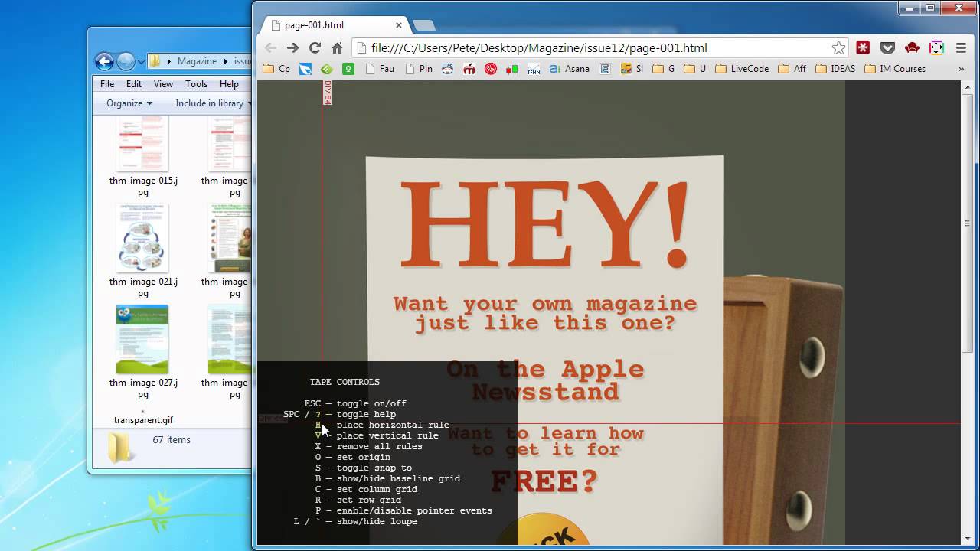
Task: Click Chrome's forward navigation arrow
Action: click(x=292, y=47)
